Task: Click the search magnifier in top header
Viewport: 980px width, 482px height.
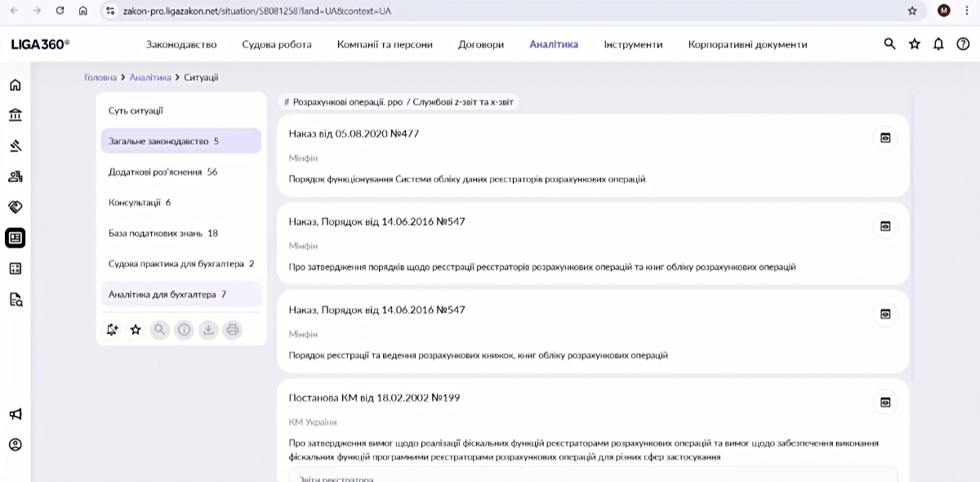Action: coord(890,44)
